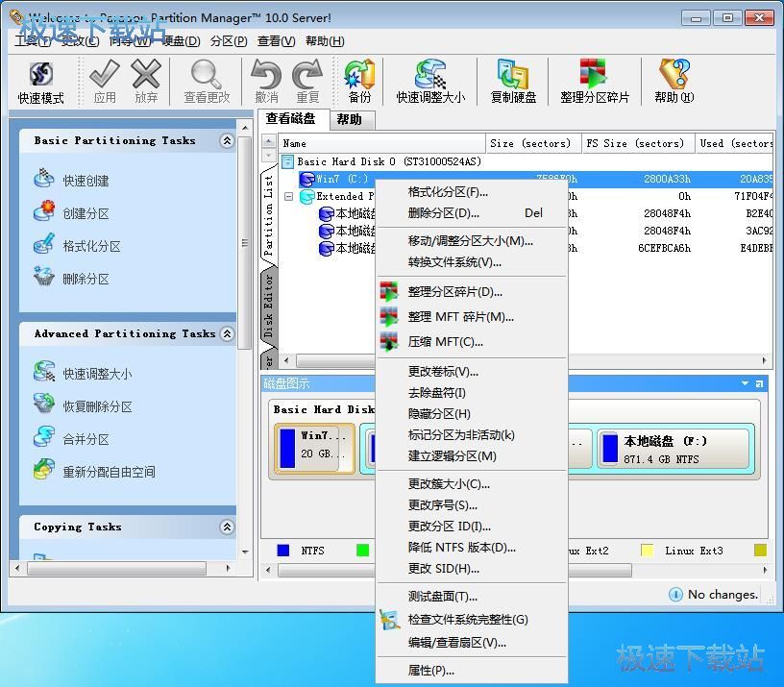Image resolution: width=784 pixels, height=687 pixels.
Task: Click the 快速调整大小 toolbar icon
Action: pos(430,75)
